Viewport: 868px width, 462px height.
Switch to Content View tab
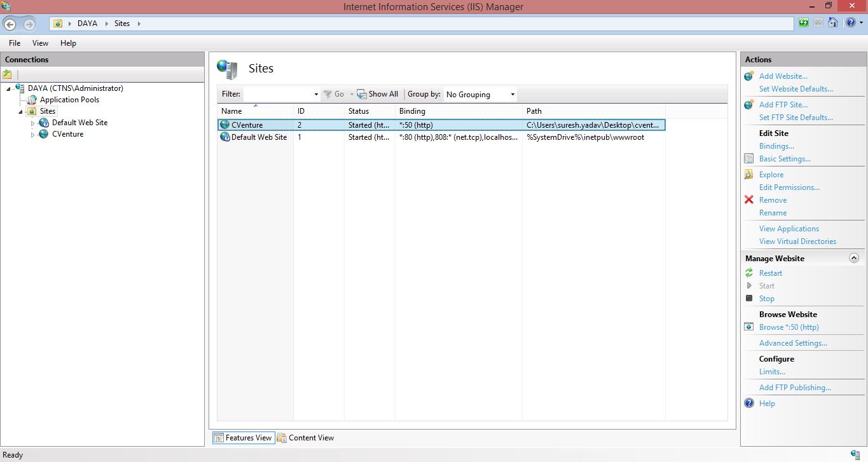tap(306, 438)
